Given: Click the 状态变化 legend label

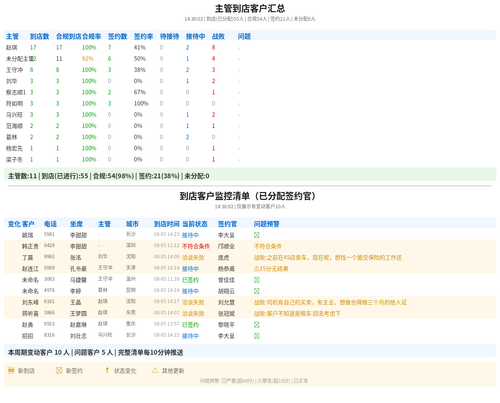Looking at the screenshot, I should (x=125, y=371).
